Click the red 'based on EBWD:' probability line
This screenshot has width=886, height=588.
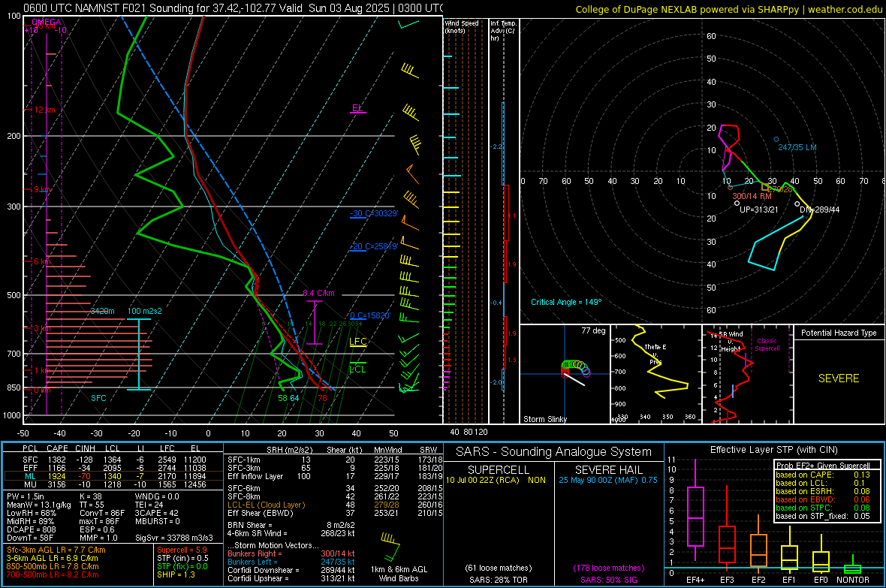click(822, 500)
